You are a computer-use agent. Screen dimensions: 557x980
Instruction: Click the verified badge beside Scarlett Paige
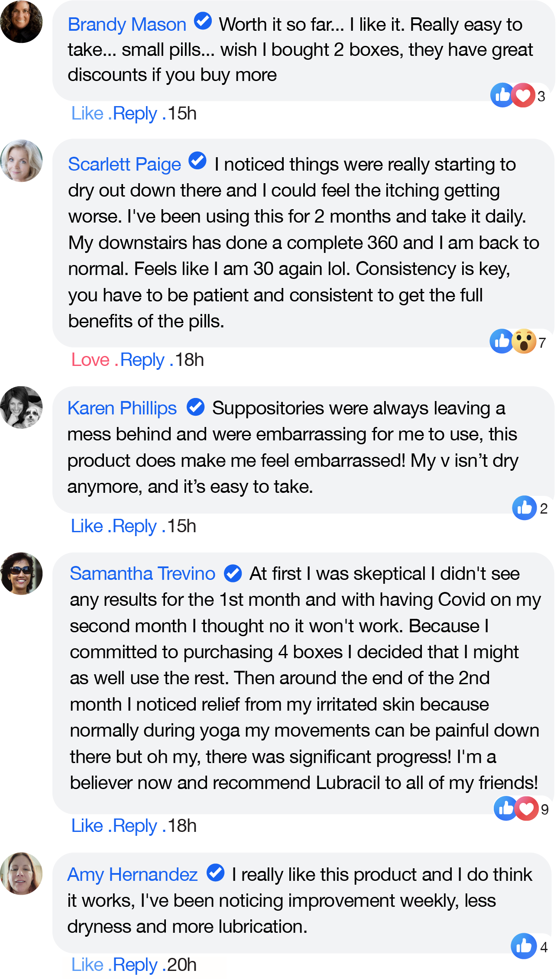pyautogui.click(x=198, y=161)
